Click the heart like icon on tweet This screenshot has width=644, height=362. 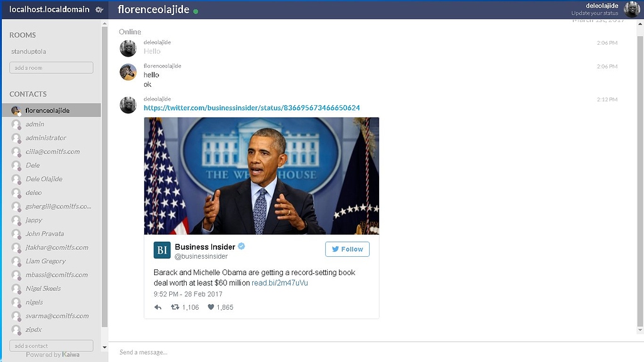tap(211, 307)
